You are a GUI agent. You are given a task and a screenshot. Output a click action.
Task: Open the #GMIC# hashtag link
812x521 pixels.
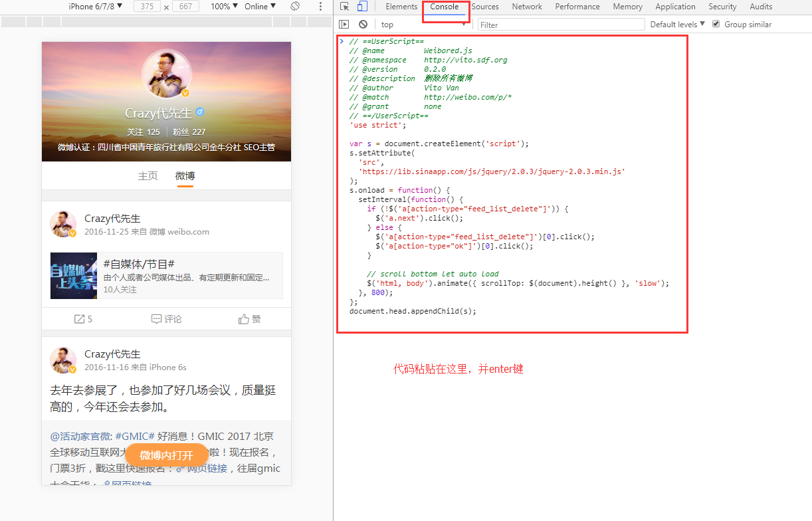click(x=135, y=436)
